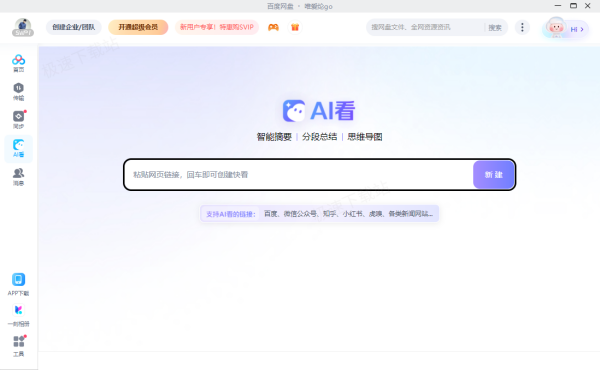Minimize the 百度网盘 window

pyautogui.click(x=558, y=6)
